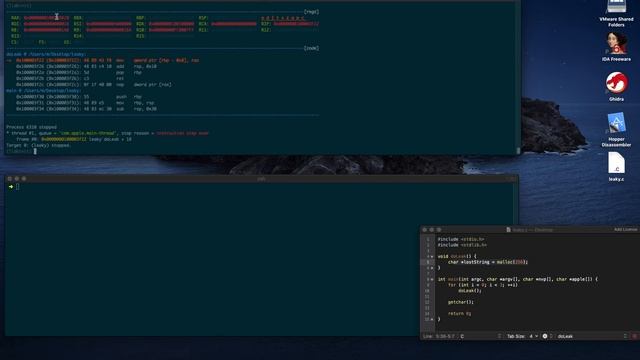
Task: Click the '[code]' header in the upper terminal
Action: (311, 48)
